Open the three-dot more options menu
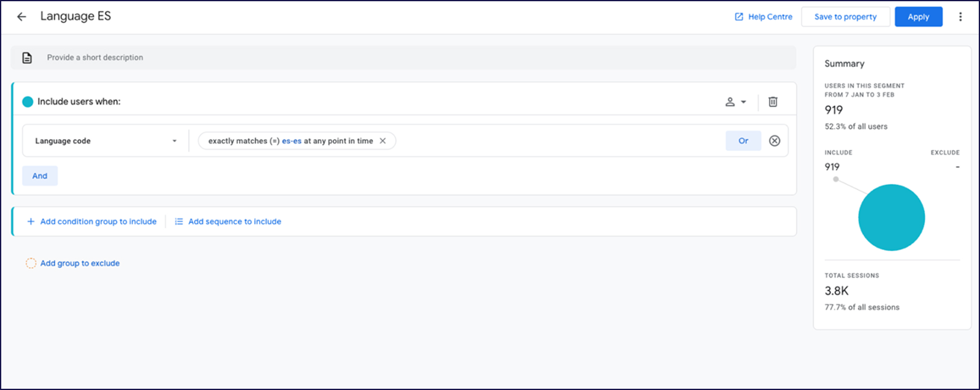The height and width of the screenshot is (390, 980). click(960, 17)
